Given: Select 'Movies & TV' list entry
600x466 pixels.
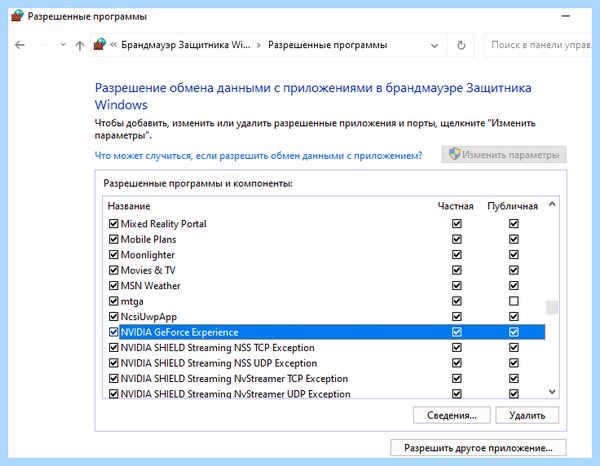Looking at the screenshot, I should pos(326,270).
